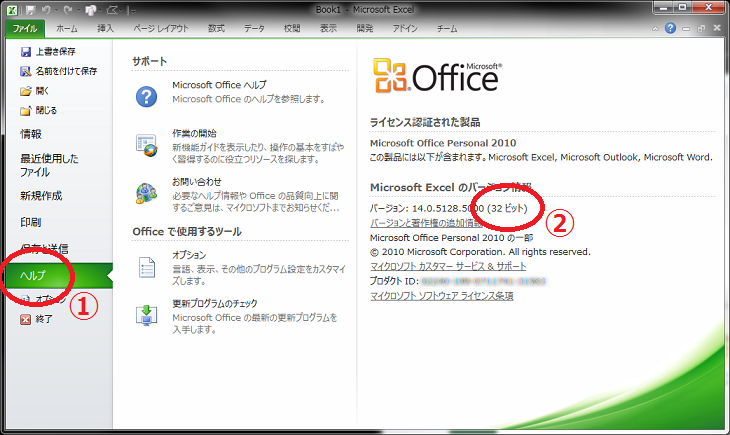Open the ファイル tab

25,28
